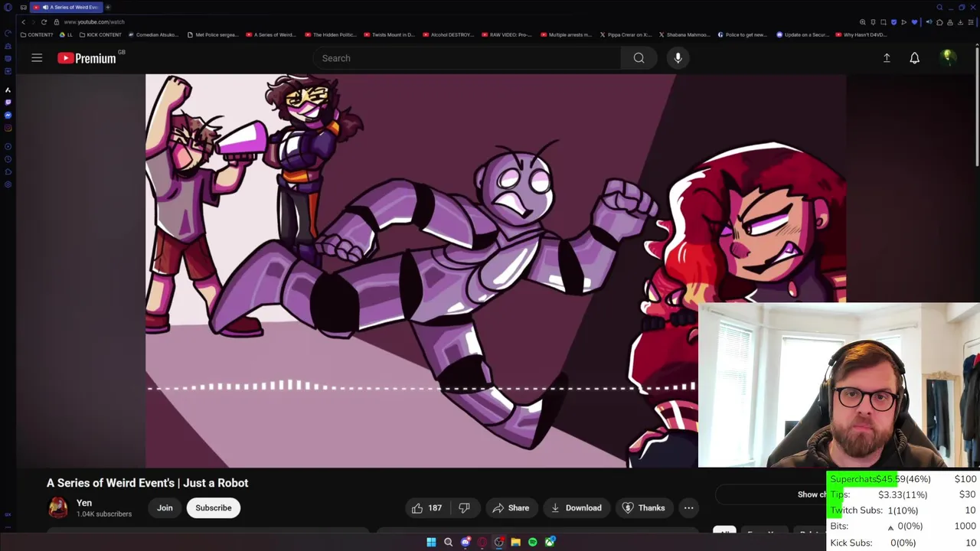This screenshot has height=551, width=980.
Task: Open Windows taskbar search
Action: pyautogui.click(x=448, y=542)
